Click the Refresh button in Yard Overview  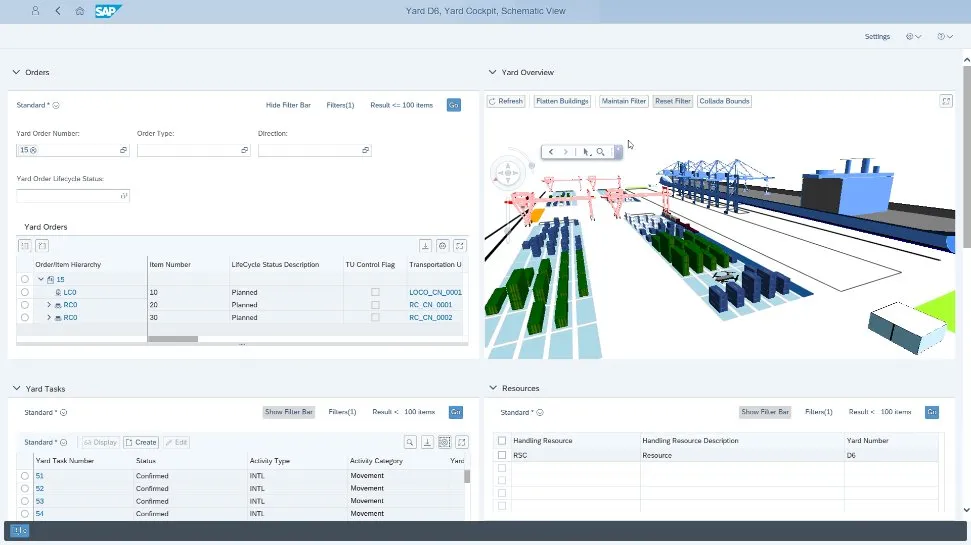point(506,101)
